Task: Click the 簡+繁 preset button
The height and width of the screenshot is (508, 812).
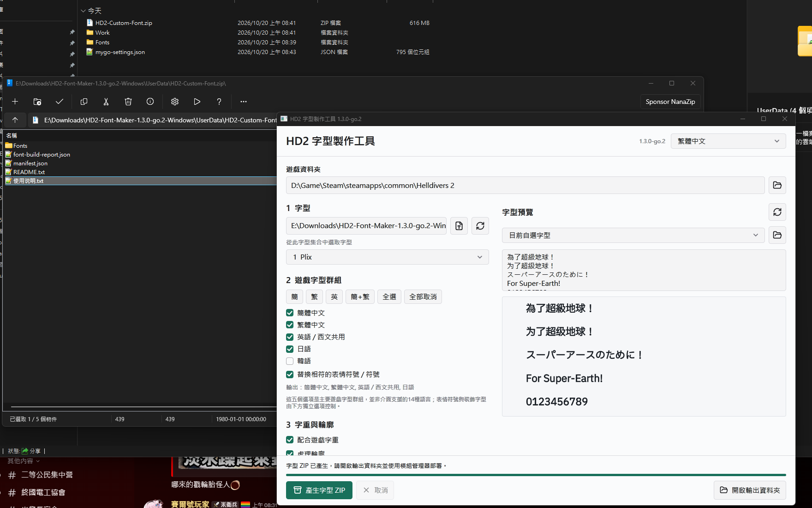Action: tap(360, 296)
